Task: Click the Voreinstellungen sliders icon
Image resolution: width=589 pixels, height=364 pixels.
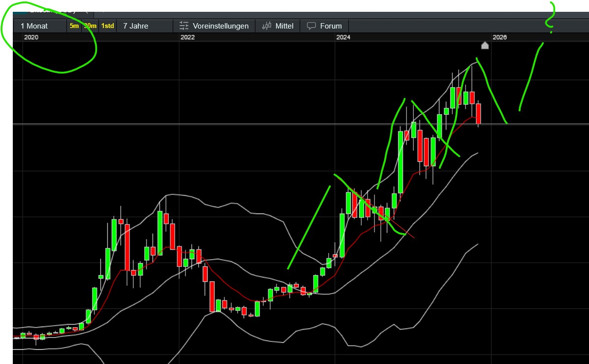Action: [184, 26]
